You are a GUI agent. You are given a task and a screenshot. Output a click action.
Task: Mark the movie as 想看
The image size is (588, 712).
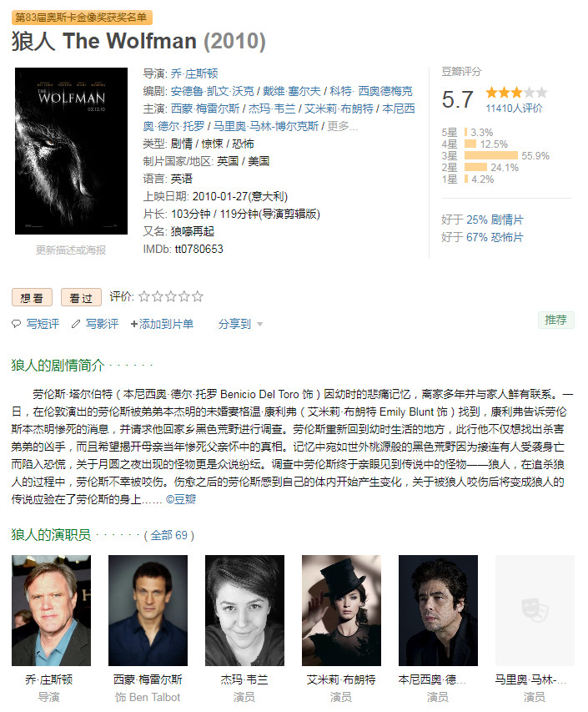coord(32,298)
